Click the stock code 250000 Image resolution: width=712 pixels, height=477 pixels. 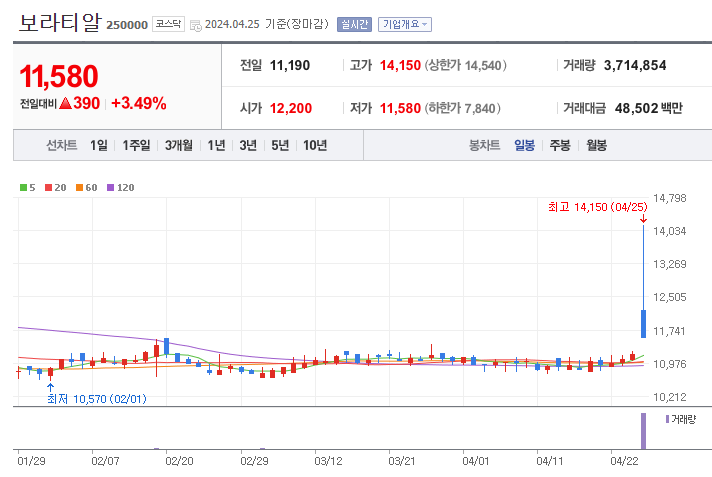[127, 25]
